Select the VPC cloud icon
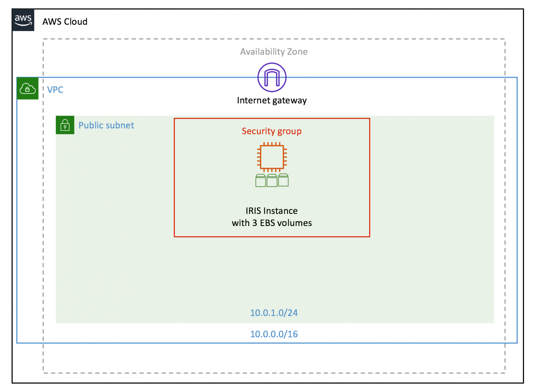Viewport: 534px width, 392px height. 28,89
